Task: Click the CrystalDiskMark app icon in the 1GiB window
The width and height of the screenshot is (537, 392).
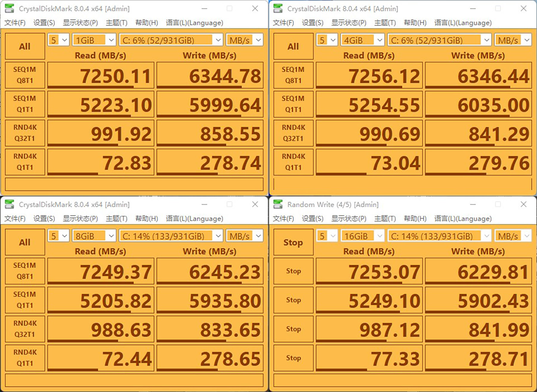Action: click(x=10, y=8)
